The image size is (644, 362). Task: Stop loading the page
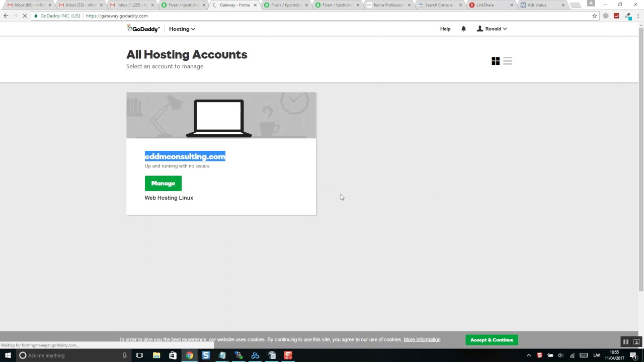pos(26,16)
